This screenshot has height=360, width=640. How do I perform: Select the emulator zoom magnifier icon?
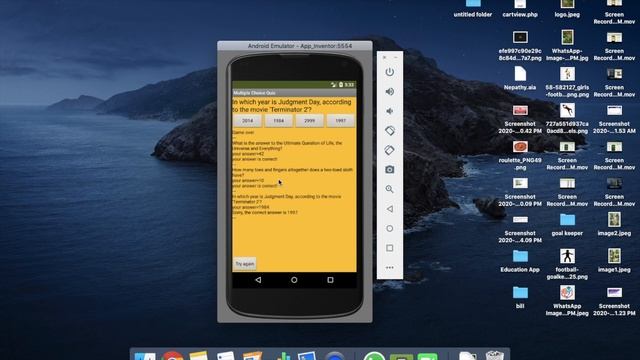point(389,189)
